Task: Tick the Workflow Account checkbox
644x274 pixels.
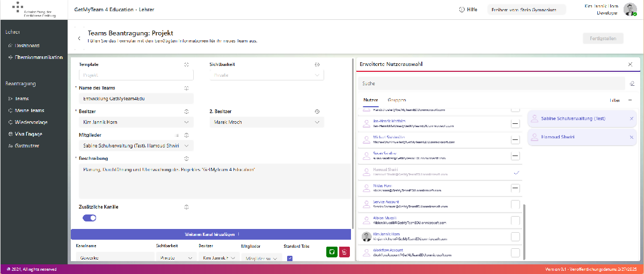Action: 515,253
